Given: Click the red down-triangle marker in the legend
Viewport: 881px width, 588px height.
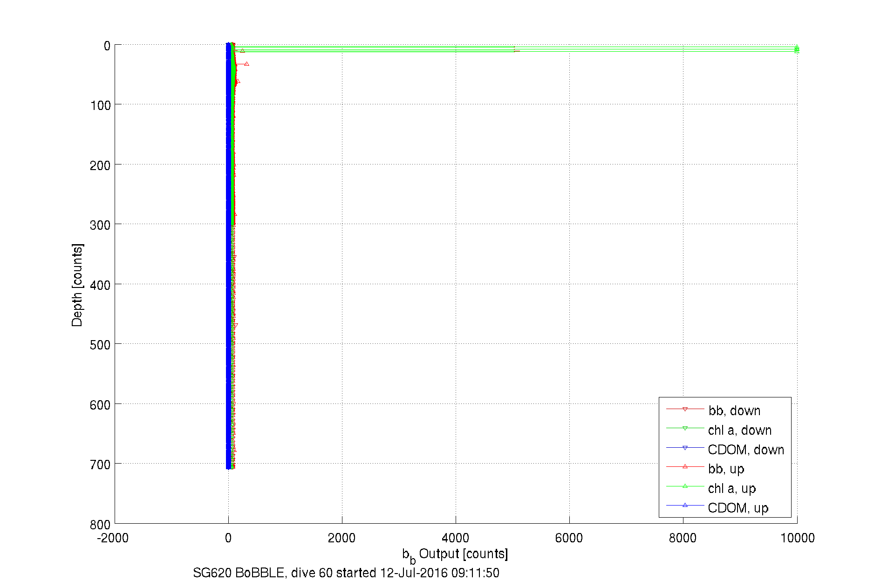Looking at the screenshot, I should point(685,409).
